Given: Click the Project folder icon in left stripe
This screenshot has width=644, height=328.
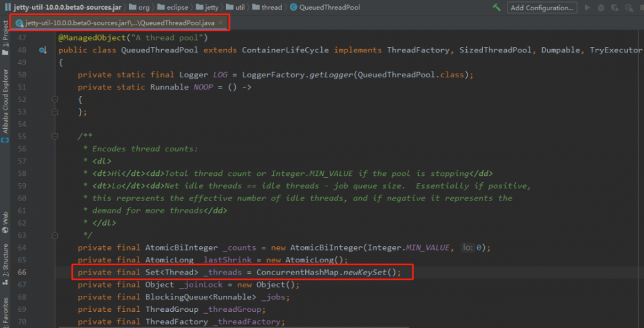Looking at the screenshot, I should pyautogui.click(x=5, y=53).
